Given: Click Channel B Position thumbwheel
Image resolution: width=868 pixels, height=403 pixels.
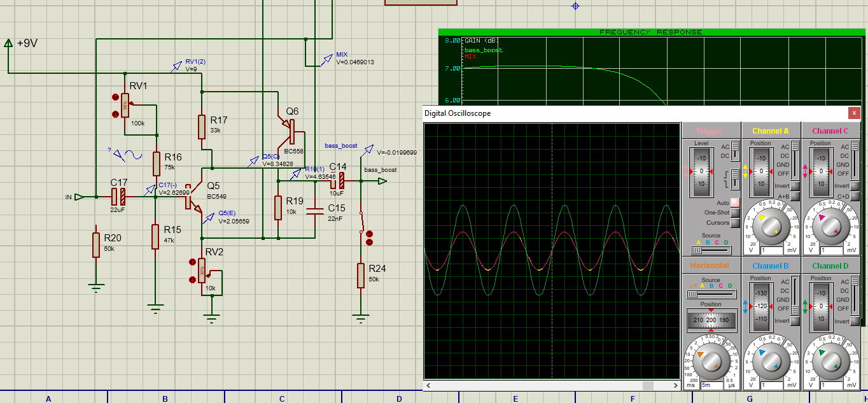Looking at the screenshot, I should click(x=760, y=306).
